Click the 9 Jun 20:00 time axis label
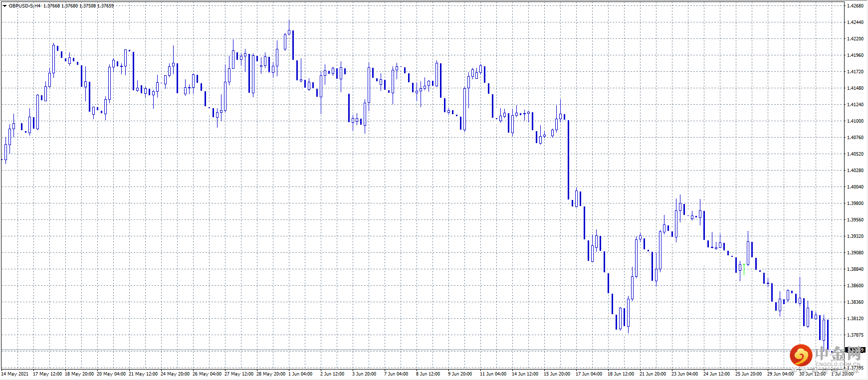The image size is (868, 380). [460, 374]
